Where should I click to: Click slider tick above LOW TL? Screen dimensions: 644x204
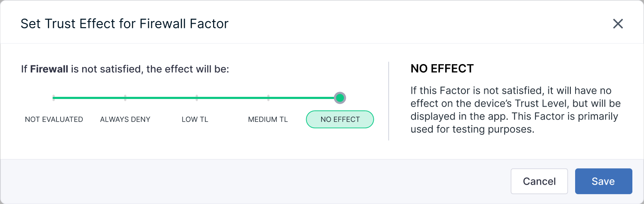[197, 98]
